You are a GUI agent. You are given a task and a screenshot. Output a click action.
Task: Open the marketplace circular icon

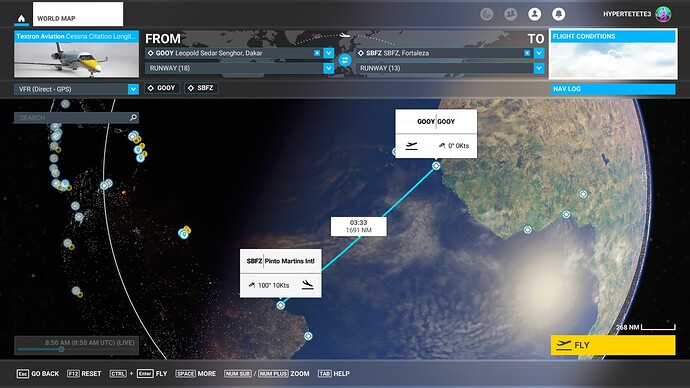[x=486, y=14]
